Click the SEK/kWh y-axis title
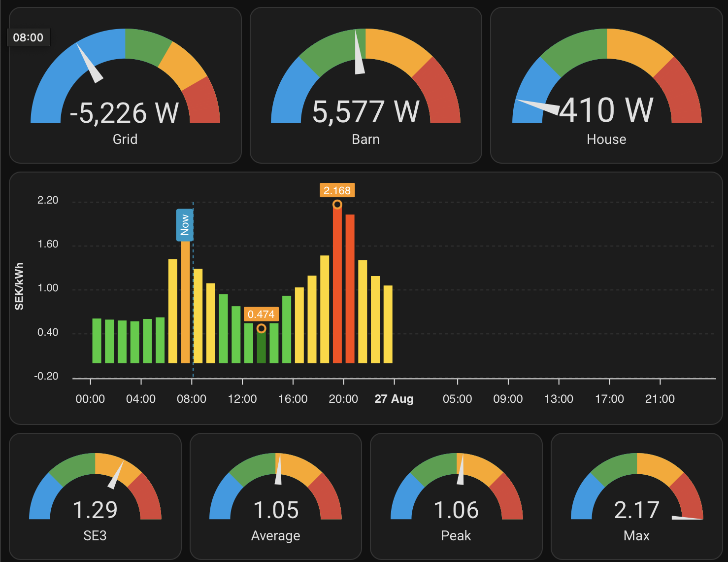 (x=19, y=286)
